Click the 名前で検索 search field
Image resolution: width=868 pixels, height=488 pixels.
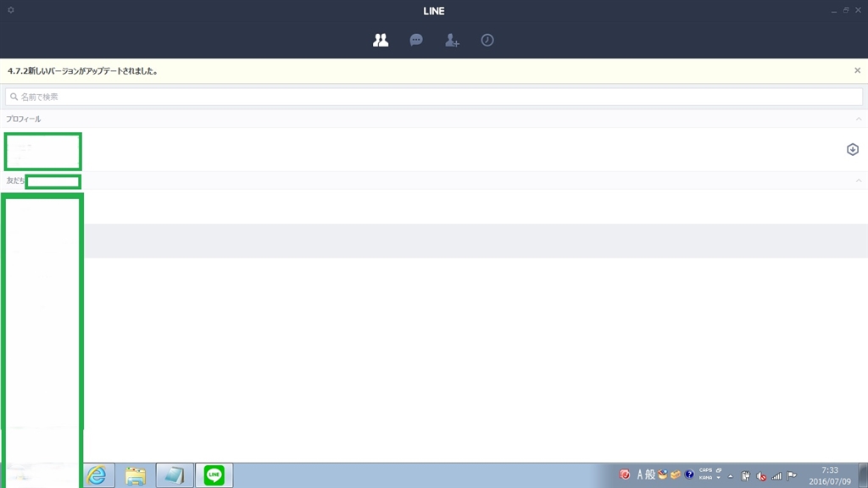pyautogui.click(x=434, y=97)
